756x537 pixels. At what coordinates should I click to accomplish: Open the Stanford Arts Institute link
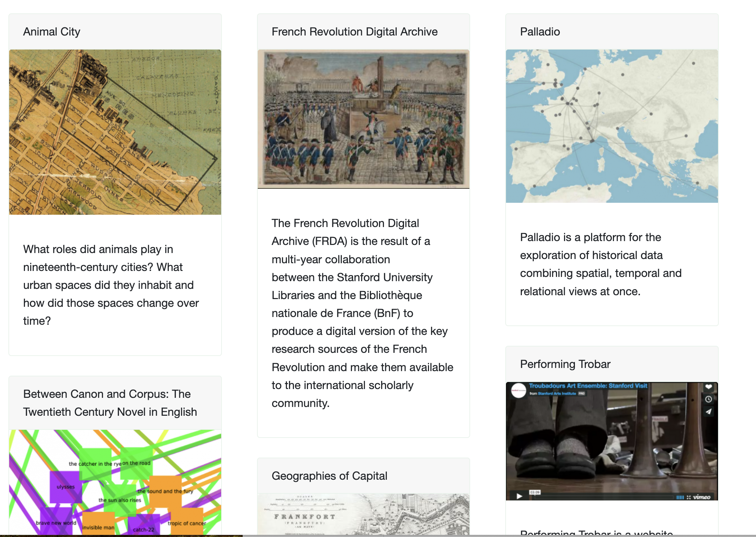click(557, 394)
